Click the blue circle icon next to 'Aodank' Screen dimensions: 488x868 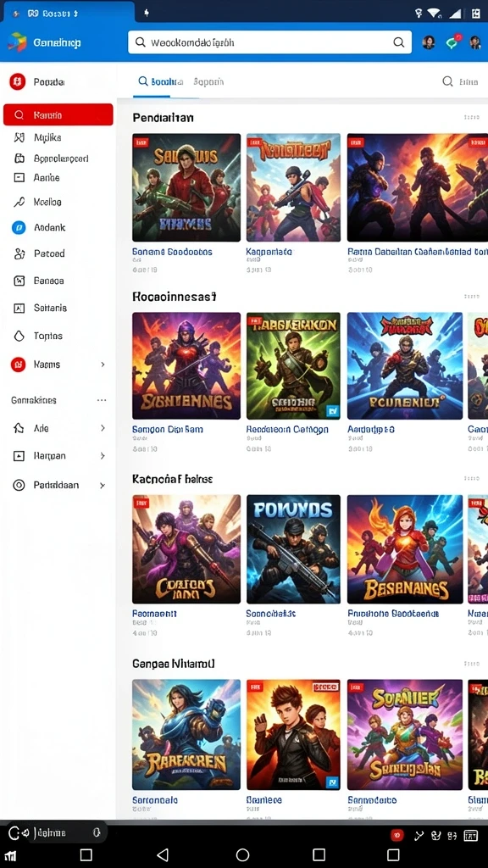[19, 227]
